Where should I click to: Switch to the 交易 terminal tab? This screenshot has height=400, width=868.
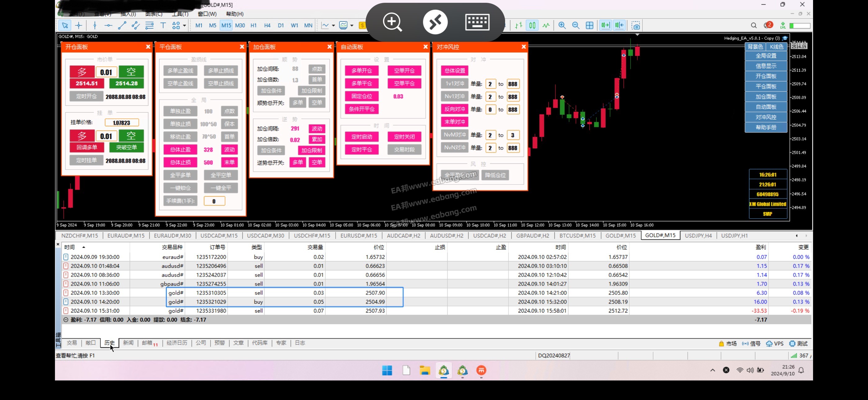pyautogui.click(x=72, y=343)
